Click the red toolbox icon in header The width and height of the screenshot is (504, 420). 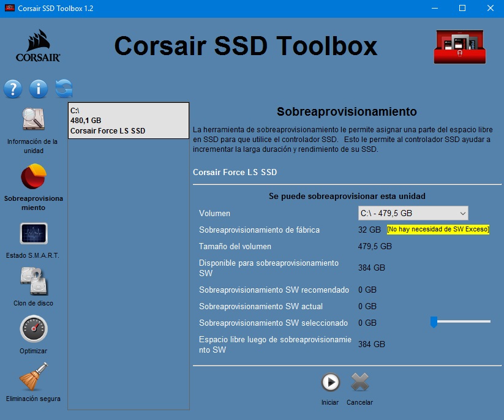click(x=459, y=47)
